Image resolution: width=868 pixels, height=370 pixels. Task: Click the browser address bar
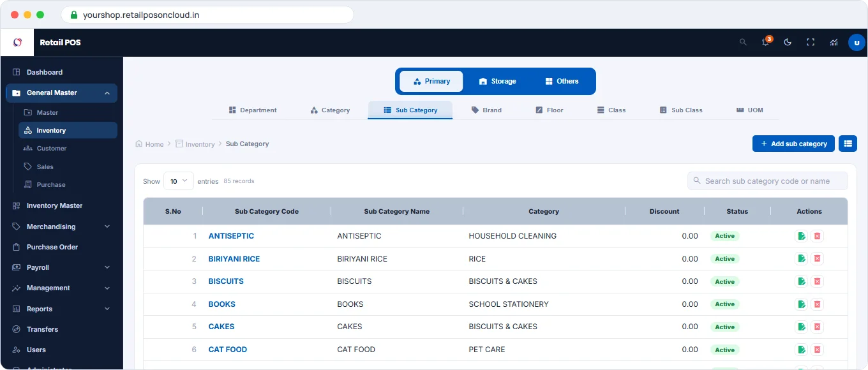pos(207,15)
